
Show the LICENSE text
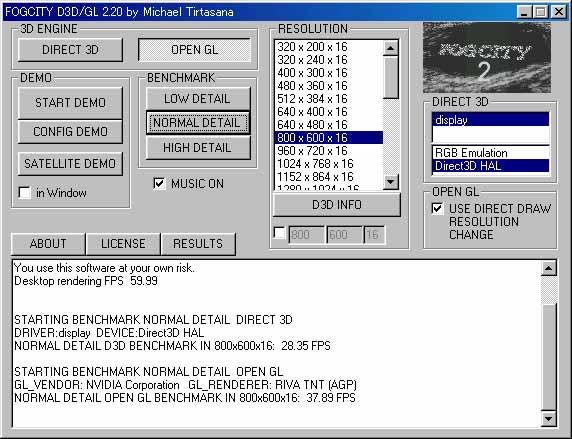(x=123, y=244)
